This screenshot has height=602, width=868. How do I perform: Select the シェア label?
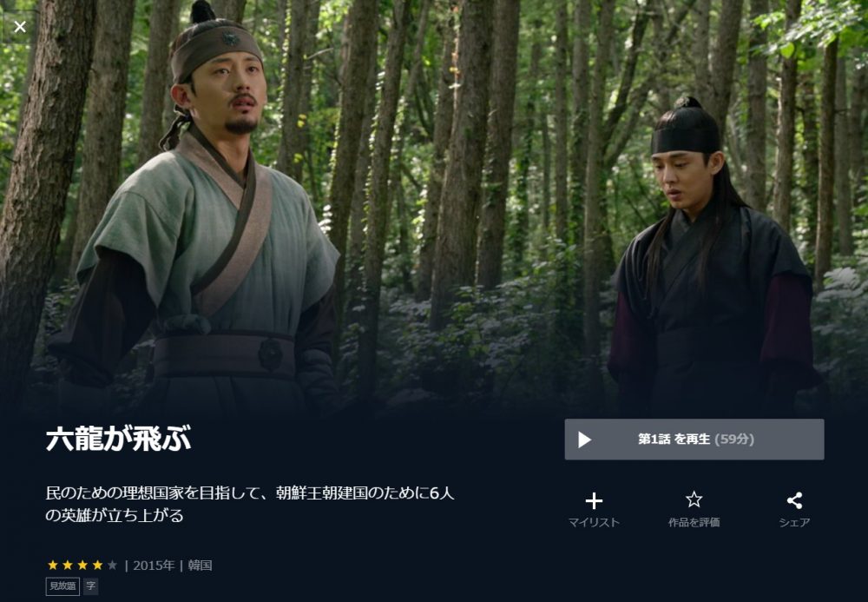coord(794,522)
